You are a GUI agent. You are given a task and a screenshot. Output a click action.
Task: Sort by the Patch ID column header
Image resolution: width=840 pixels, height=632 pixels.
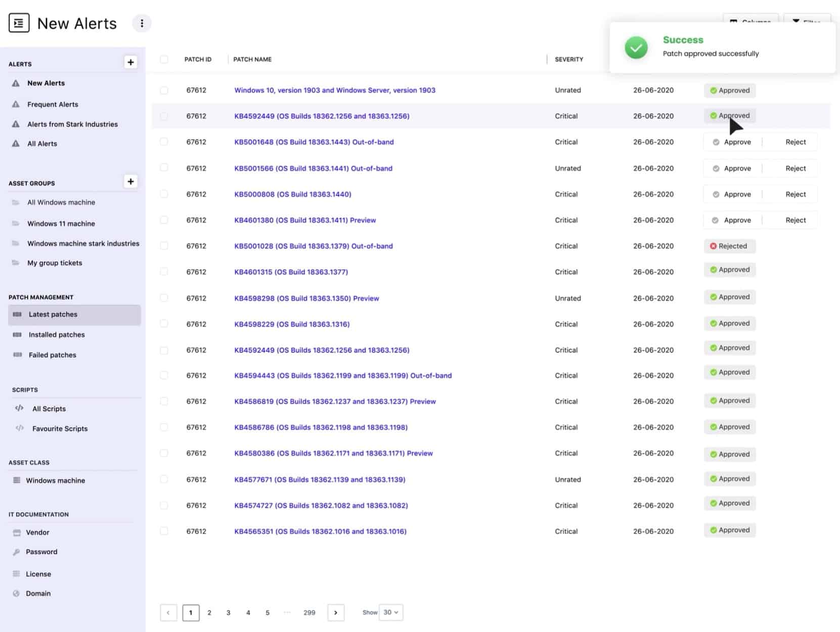[x=198, y=59]
